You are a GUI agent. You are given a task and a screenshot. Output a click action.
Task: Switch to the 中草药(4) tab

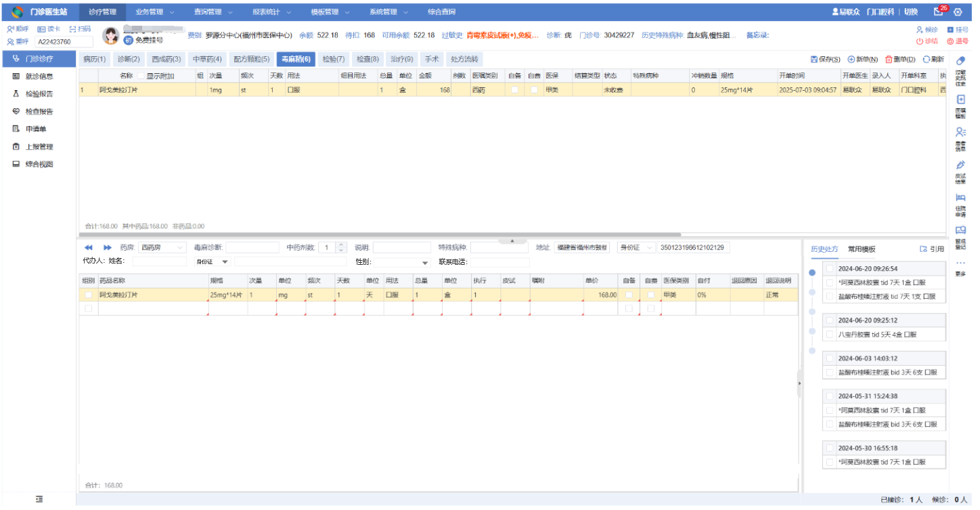pos(207,60)
